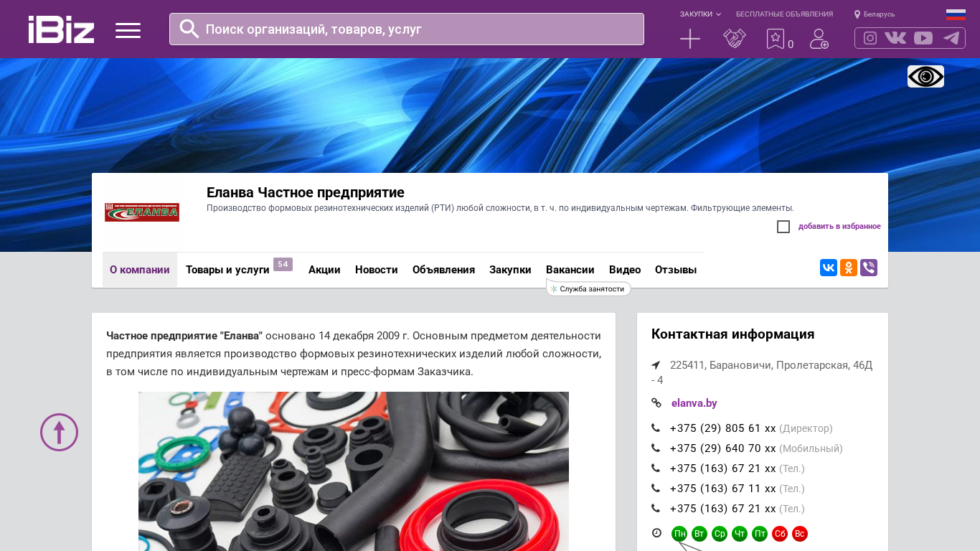Share via VK blue button

829,268
